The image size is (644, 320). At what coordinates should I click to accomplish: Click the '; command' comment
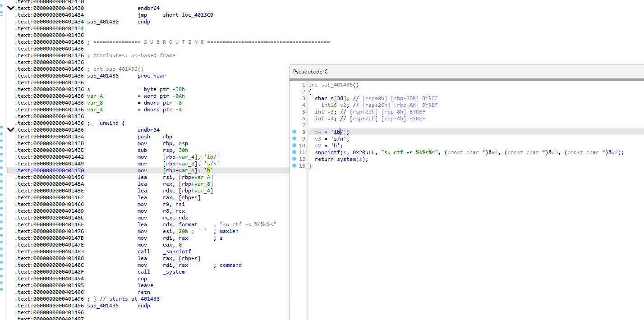pyautogui.click(x=227, y=265)
